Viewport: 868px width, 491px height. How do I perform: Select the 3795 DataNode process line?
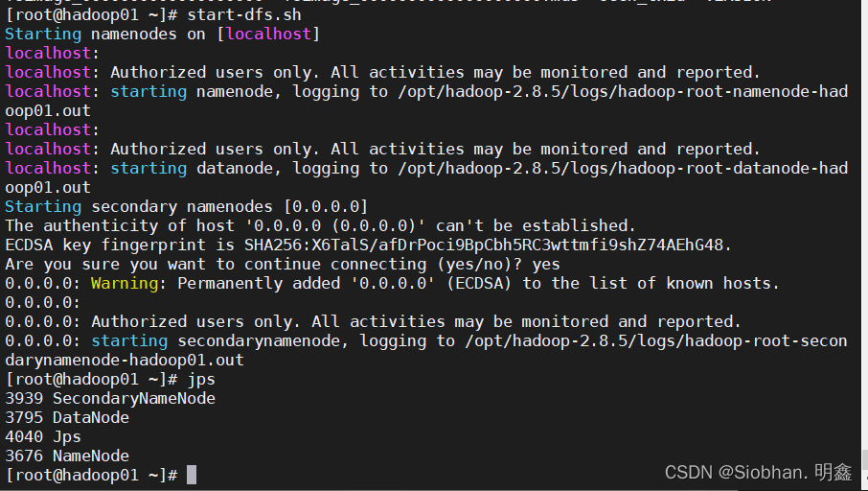pyautogui.click(x=67, y=417)
